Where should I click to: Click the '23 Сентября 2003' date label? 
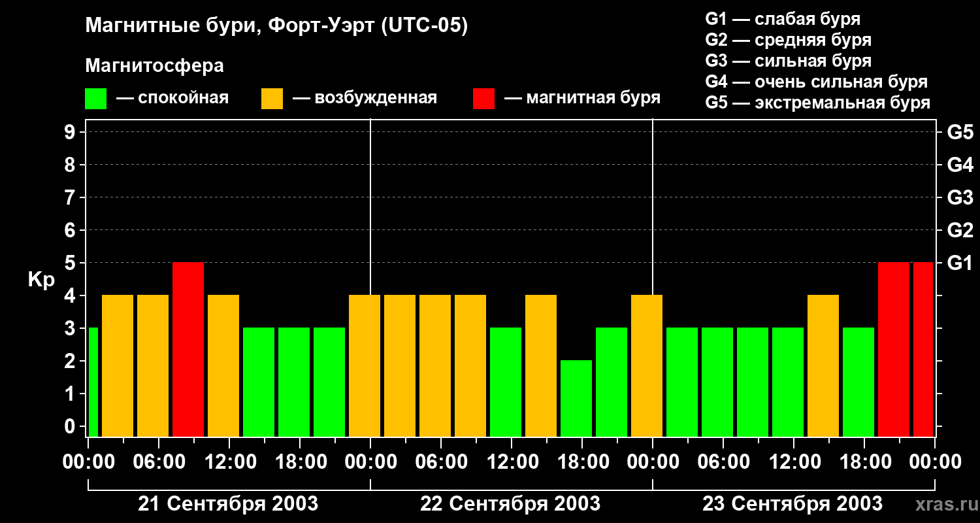792,504
